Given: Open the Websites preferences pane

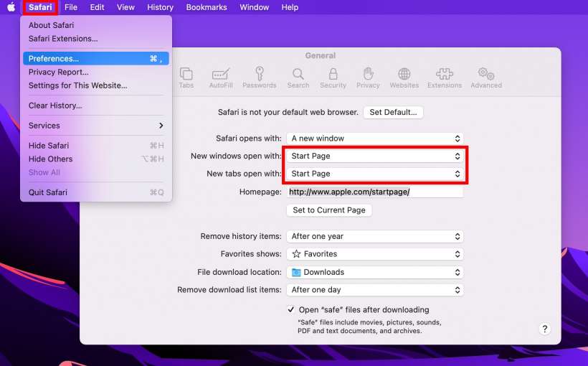Looking at the screenshot, I should click(x=404, y=78).
